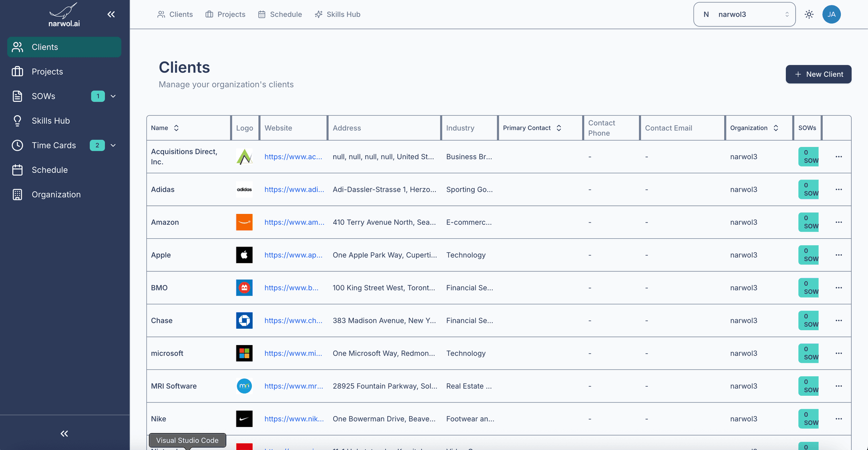Go to Schedule in top navigation
Viewport: 868px width, 450px height.
point(280,14)
